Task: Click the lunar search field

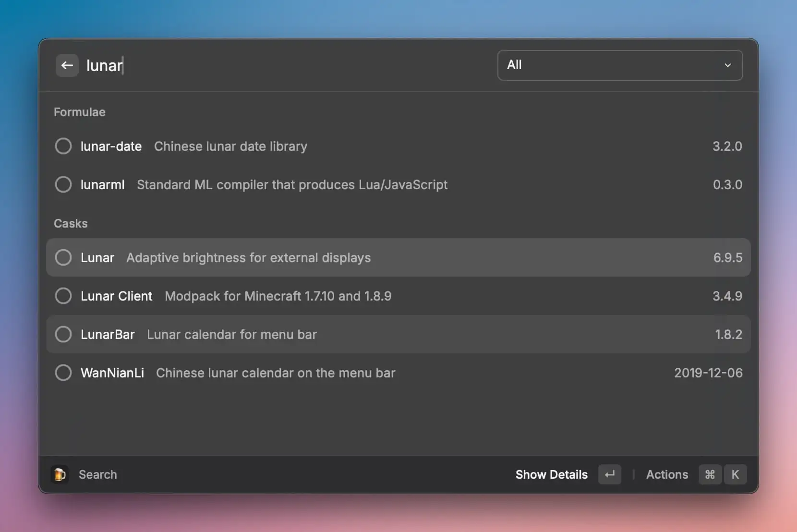Action: [288, 65]
